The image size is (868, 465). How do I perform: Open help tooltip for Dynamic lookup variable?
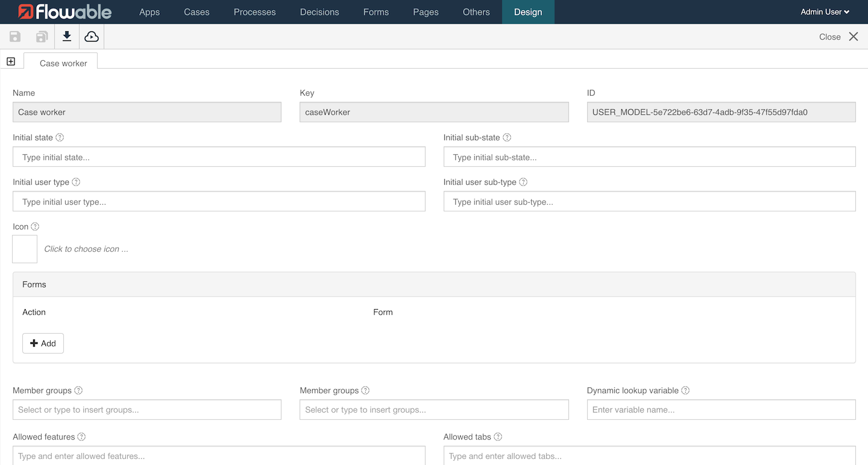685,390
